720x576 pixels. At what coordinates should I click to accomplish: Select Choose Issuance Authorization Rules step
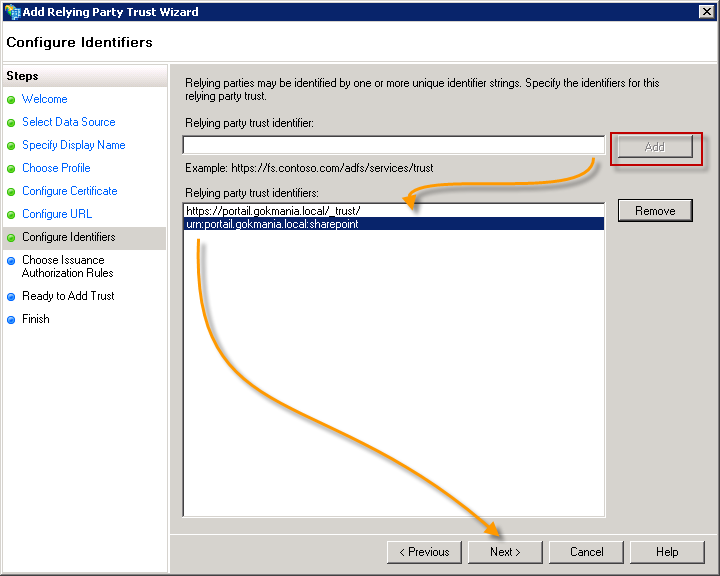[x=68, y=266]
